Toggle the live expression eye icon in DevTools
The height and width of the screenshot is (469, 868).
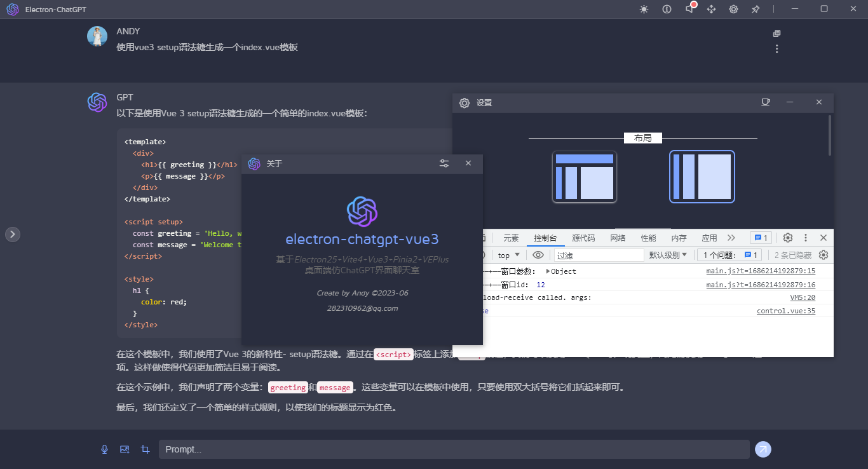(538, 254)
